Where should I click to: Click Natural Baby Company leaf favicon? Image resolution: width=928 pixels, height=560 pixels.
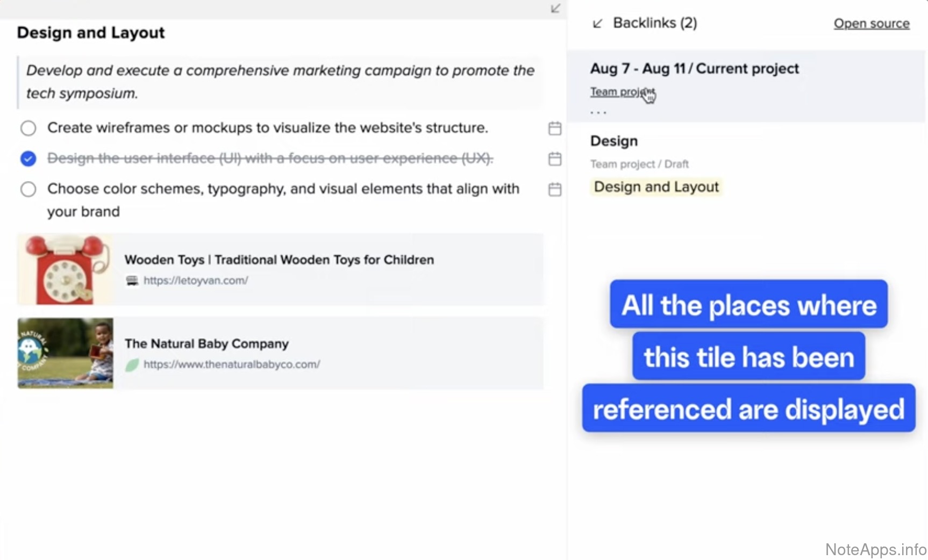[132, 365]
